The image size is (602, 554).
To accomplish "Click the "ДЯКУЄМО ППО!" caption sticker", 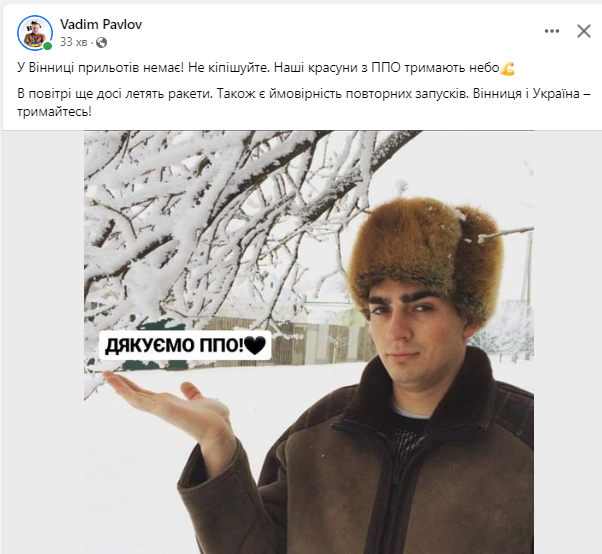I will 185,345.
